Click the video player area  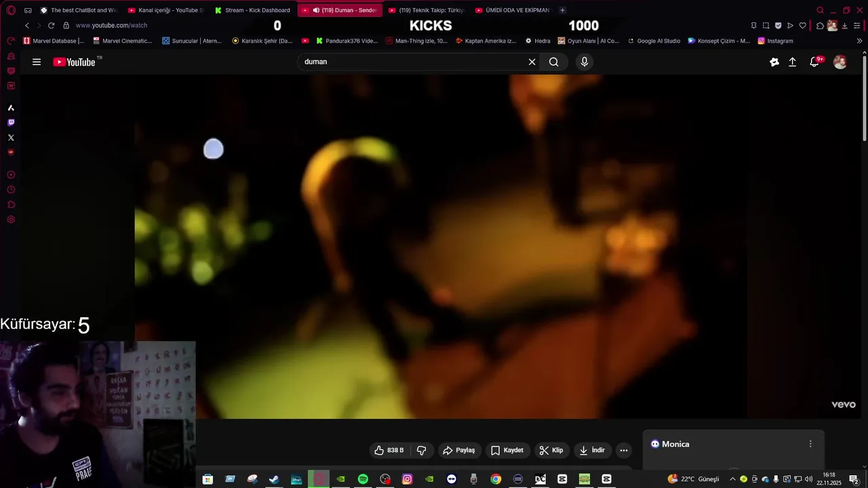(x=441, y=246)
